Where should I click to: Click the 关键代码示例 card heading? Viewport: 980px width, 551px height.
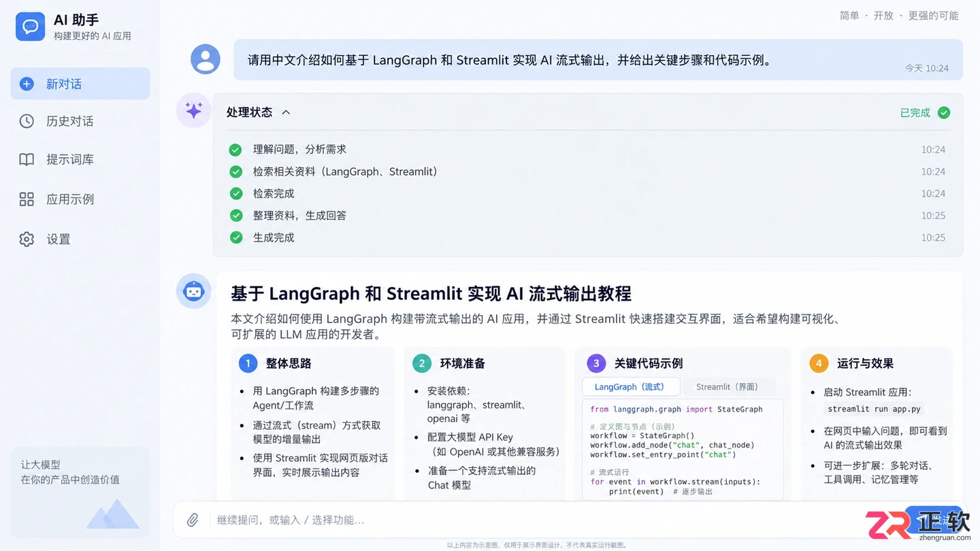pos(649,363)
